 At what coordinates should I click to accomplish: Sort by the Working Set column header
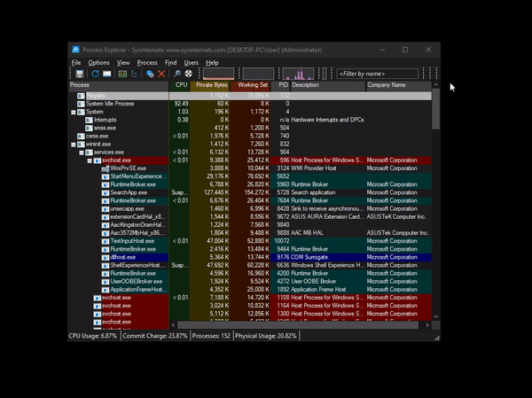pos(250,85)
